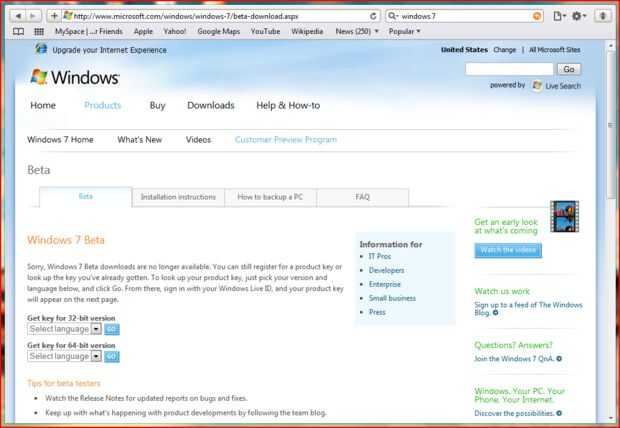Add bookmark using the plus button
620x428 pixels.
click(x=54, y=16)
